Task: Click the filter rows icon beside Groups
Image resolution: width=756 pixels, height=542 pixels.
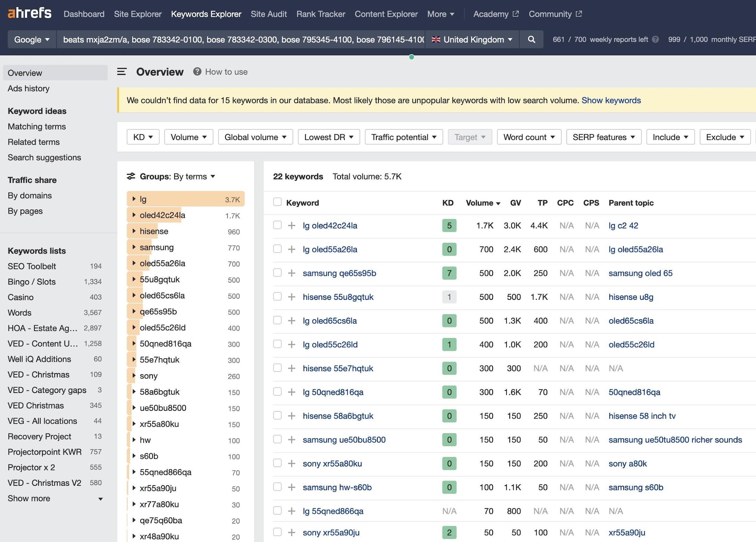Action: pyautogui.click(x=130, y=175)
